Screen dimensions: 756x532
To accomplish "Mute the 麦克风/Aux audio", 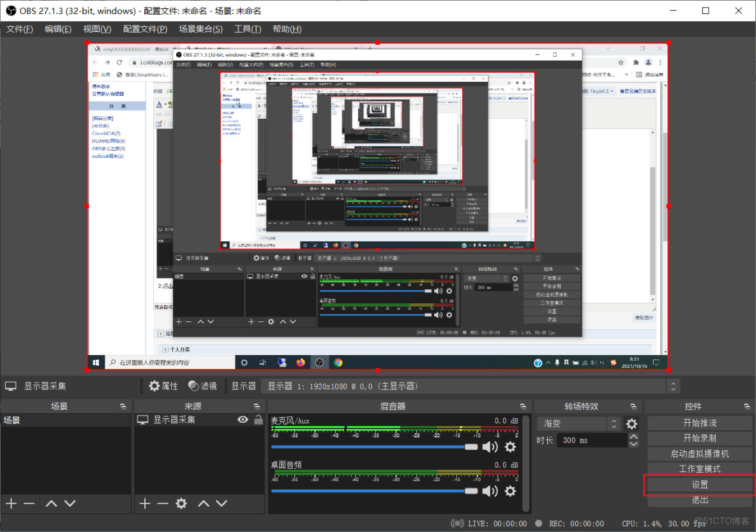I will click(x=490, y=447).
